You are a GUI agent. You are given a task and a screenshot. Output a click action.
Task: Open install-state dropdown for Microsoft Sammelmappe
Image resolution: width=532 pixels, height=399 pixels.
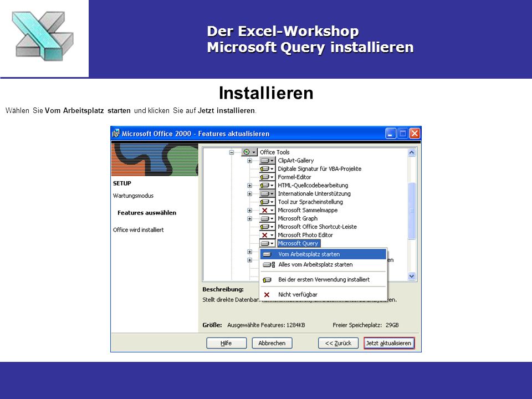coord(267,211)
